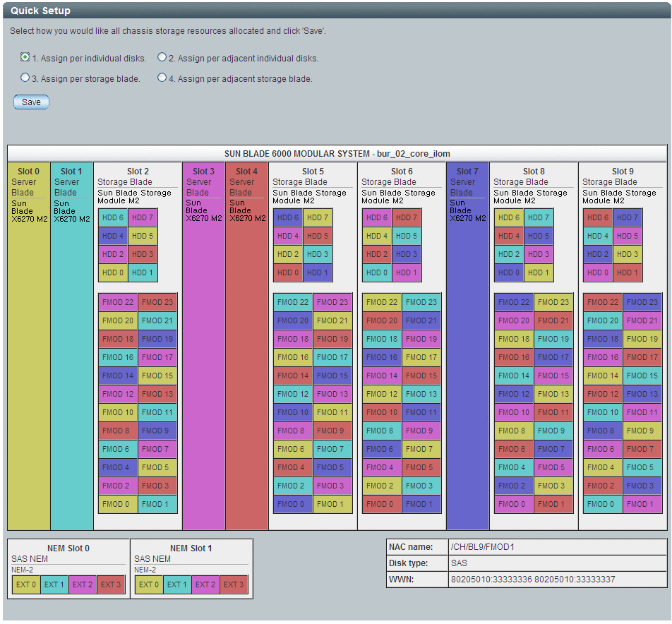Viewport: 672px width, 624px height.
Task: Choose 'Assign per adjacent individual disks' option
Action: (x=162, y=57)
